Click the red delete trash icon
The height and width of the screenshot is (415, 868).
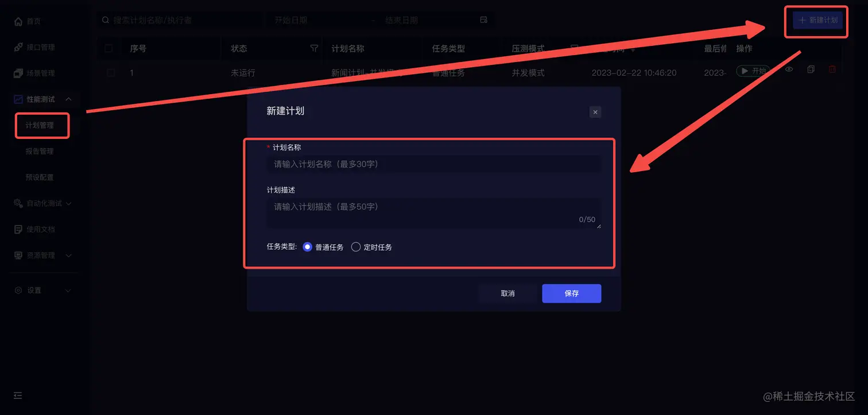(x=832, y=69)
